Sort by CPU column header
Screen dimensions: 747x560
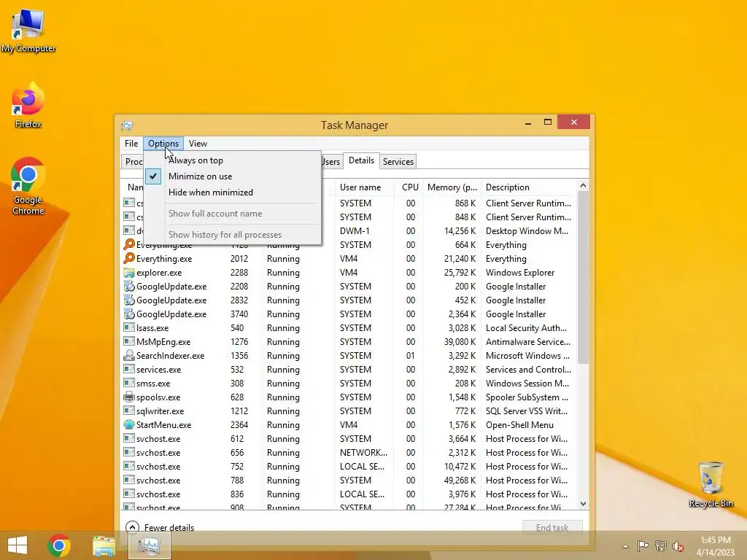410,187
